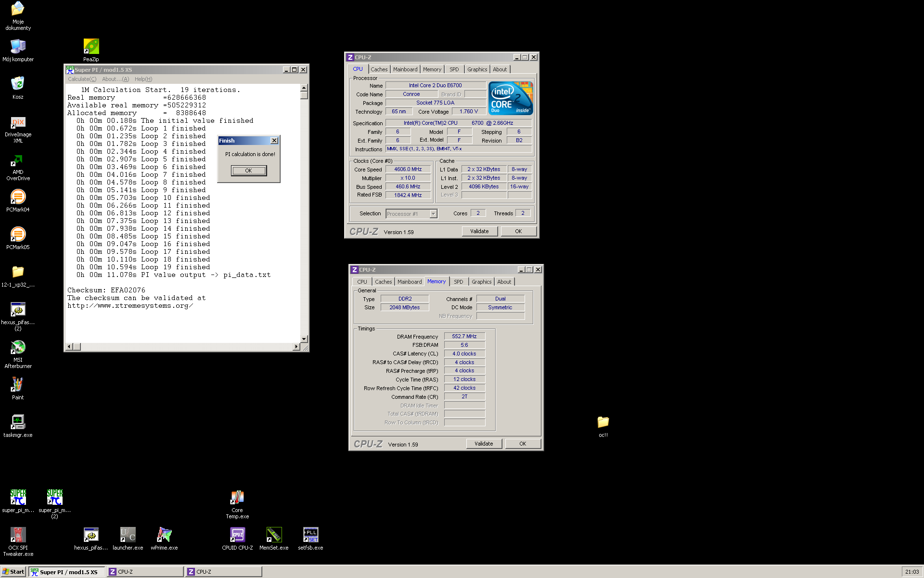Open Core Temp.exe desktop icon
Screen dimensions: 924x578
(237, 504)
